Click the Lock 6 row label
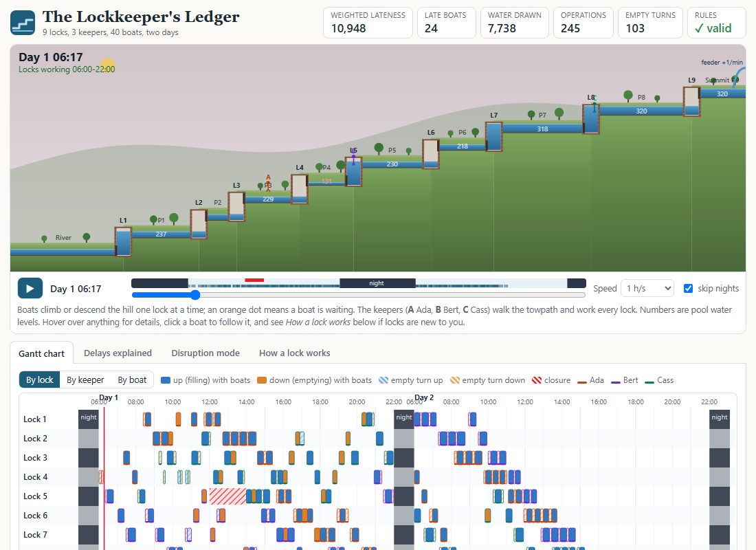This screenshot has width=756, height=550. point(35,516)
